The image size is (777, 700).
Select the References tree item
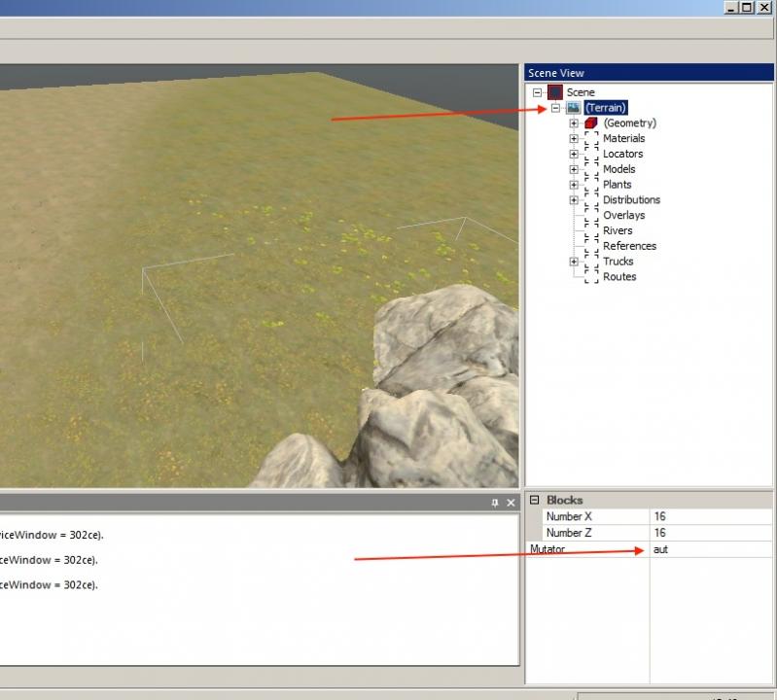(629, 246)
